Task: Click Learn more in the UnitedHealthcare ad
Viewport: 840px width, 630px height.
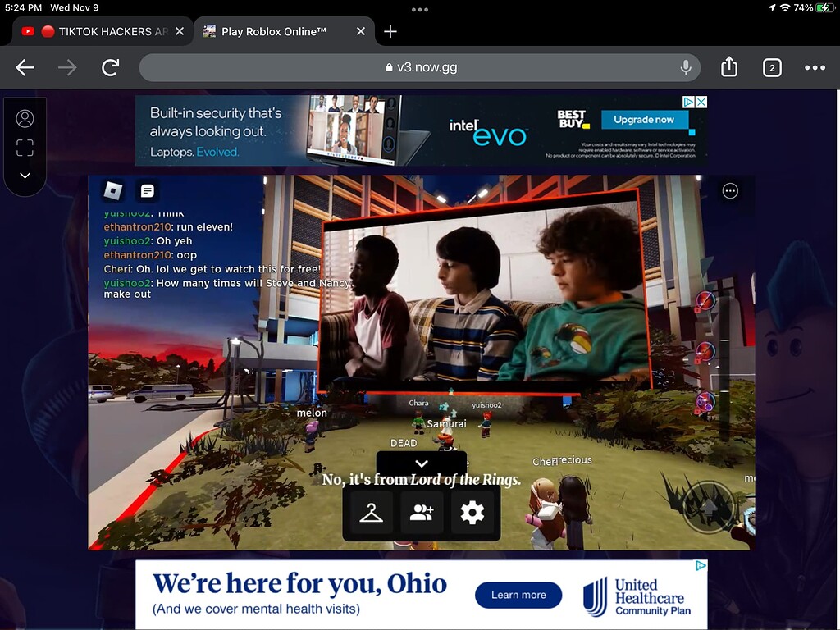Action: pyautogui.click(x=518, y=596)
